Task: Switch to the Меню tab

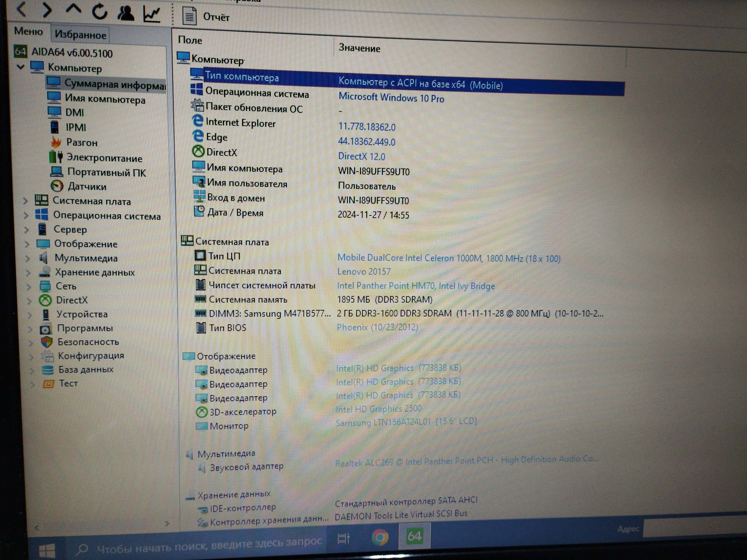Action: 28,31
